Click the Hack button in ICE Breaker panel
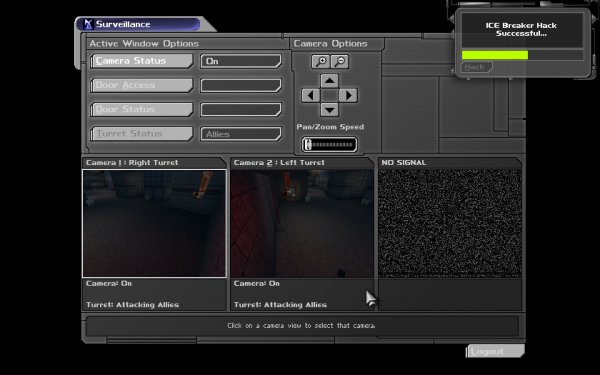 [476, 67]
